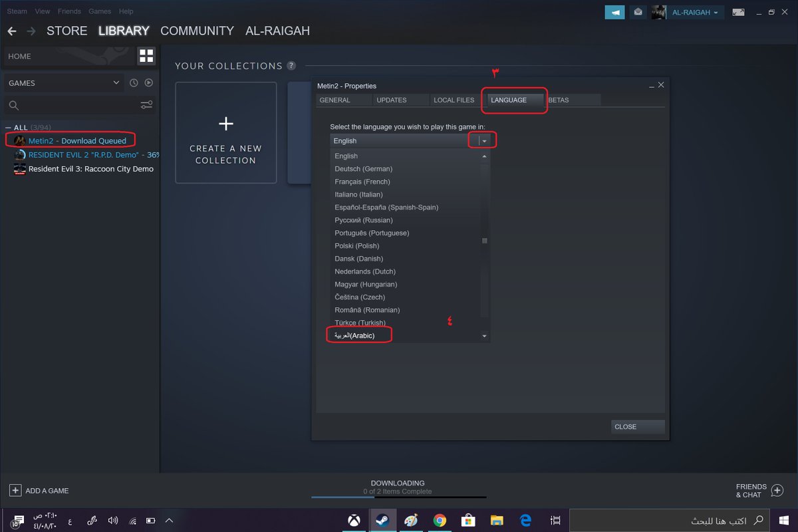Open Google Chrome in taskbar
This screenshot has width=798, height=532.
tap(440, 521)
